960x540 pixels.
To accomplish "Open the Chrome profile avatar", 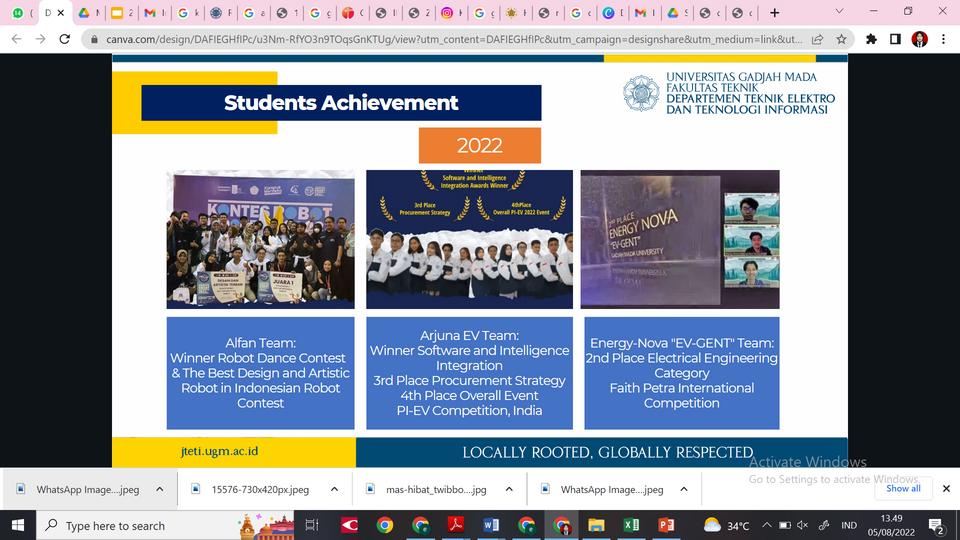I will (x=920, y=39).
